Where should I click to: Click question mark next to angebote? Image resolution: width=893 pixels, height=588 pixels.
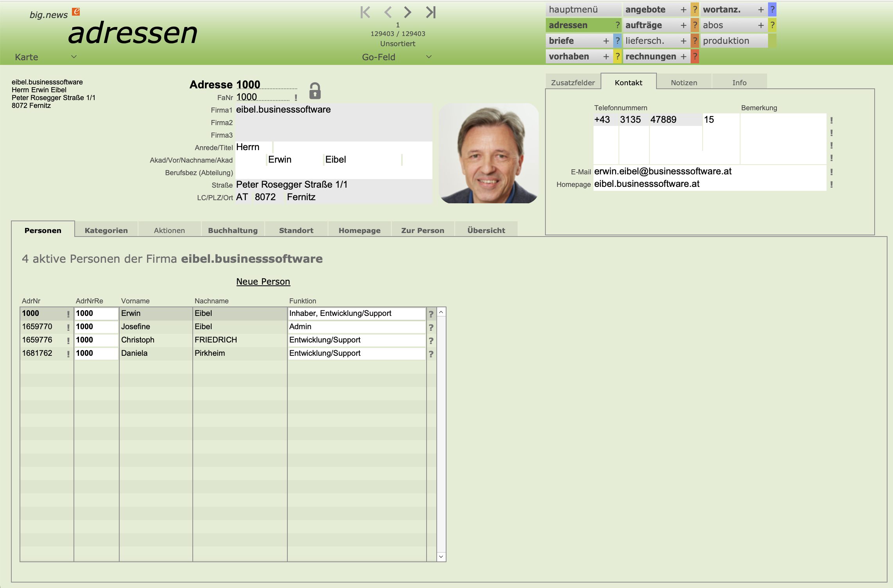click(695, 9)
